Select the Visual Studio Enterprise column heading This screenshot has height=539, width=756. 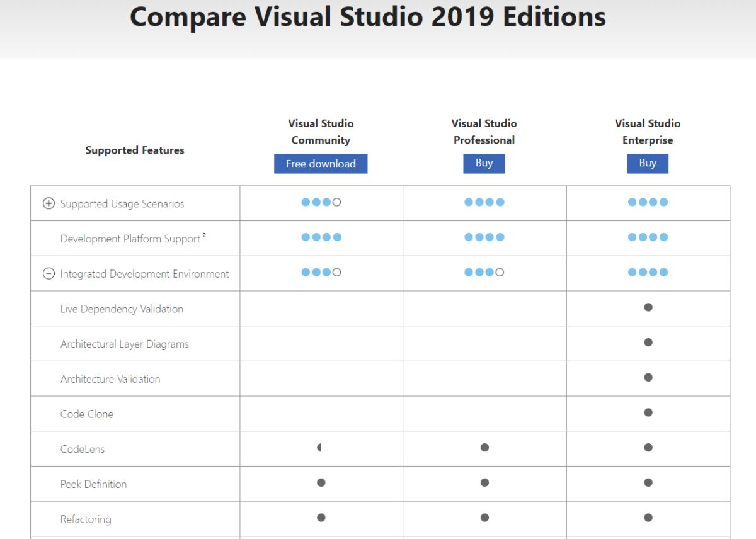648,132
